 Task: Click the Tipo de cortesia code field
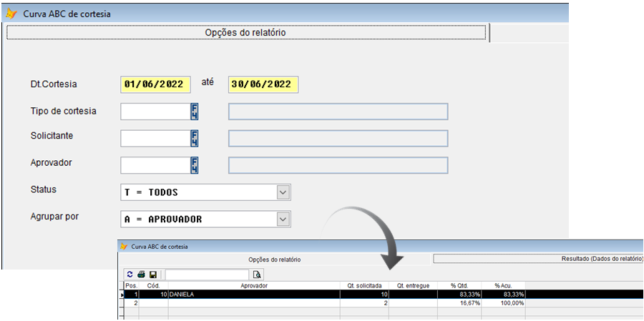tap(154, 112)
